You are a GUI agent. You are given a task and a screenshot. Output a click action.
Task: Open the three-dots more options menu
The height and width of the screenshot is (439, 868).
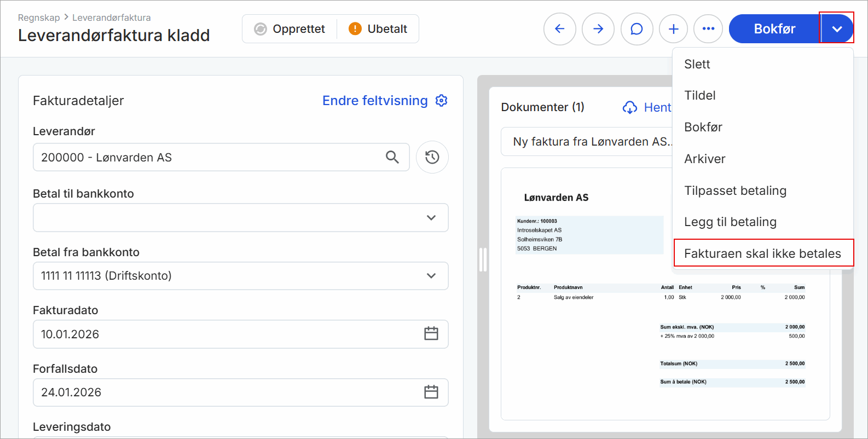click(708, 29)
